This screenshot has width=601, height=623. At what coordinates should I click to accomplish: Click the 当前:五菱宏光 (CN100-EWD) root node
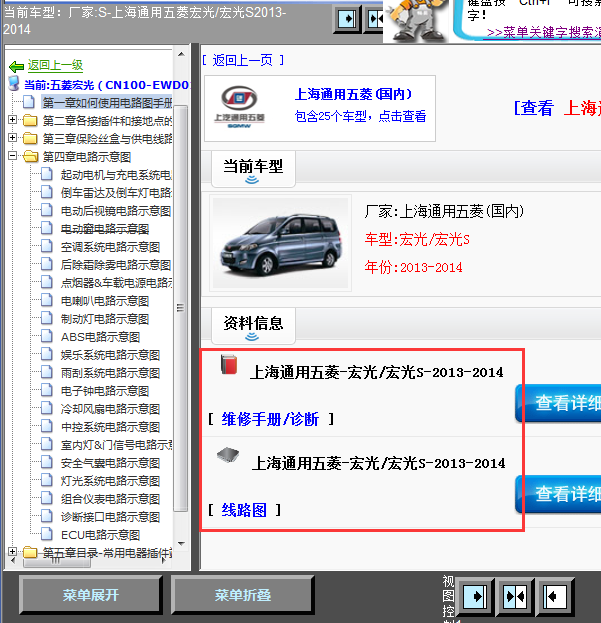pyautogui.click(x=106, y=85)
